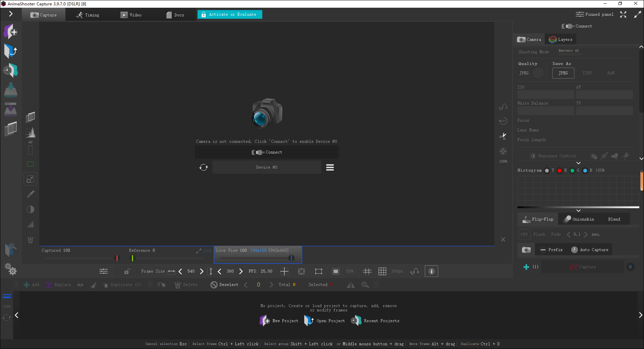Click the stacked layers icon in tool column
The height and width of the screenshot is (349, 644).
(x=31, y=117)
